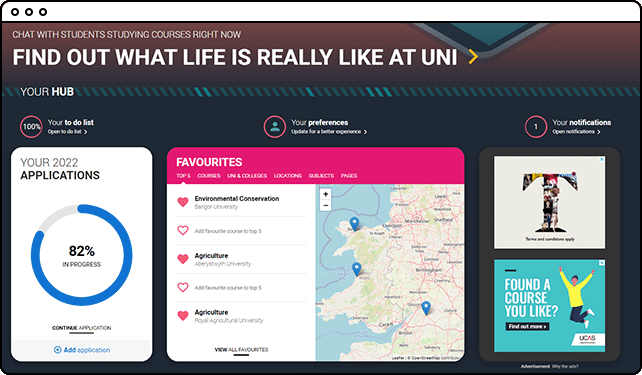The height and width of the screenshot is (375, 642).
Task: Open Pages favourites tab
Action: pyautogui.click(x=349, y=176)
